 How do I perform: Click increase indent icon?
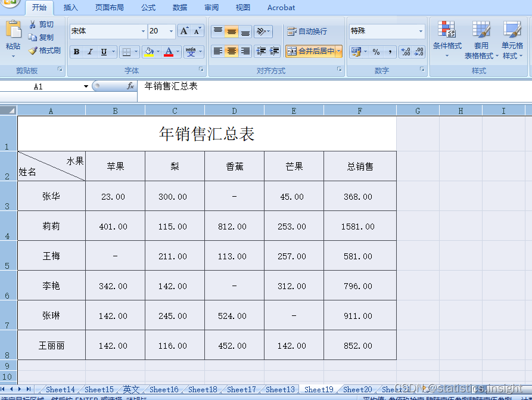click(274, 51)
